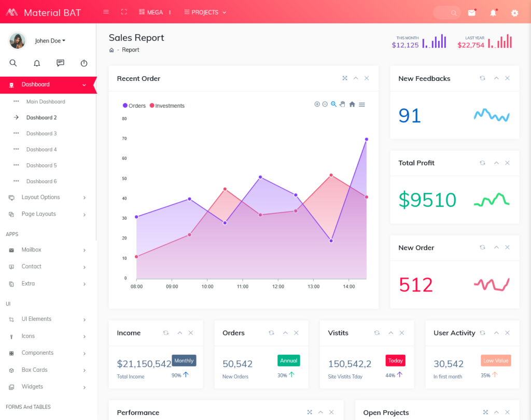This screenshot has width=531, height=420.
Task: Click the fullscreen icon in the top bar
Action: point(124,12)
